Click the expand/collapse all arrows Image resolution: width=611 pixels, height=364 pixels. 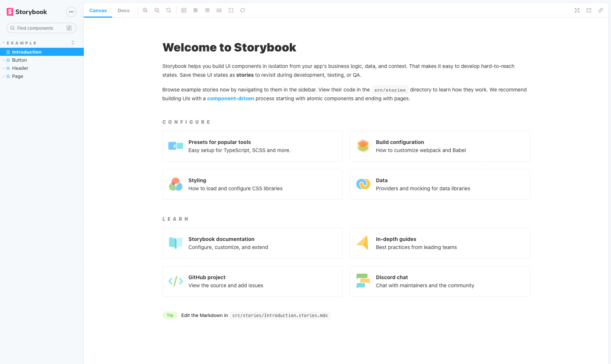pyautogui.click(x=73, y=43)
